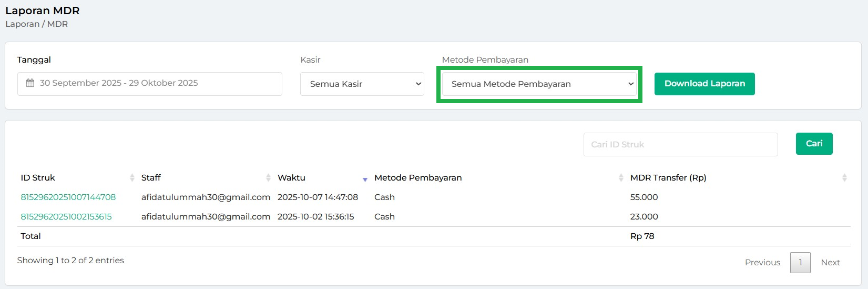868x289 pixels.
Task: Sort by Metode Pembayaran column arrows
Action: tap(621, 178)
